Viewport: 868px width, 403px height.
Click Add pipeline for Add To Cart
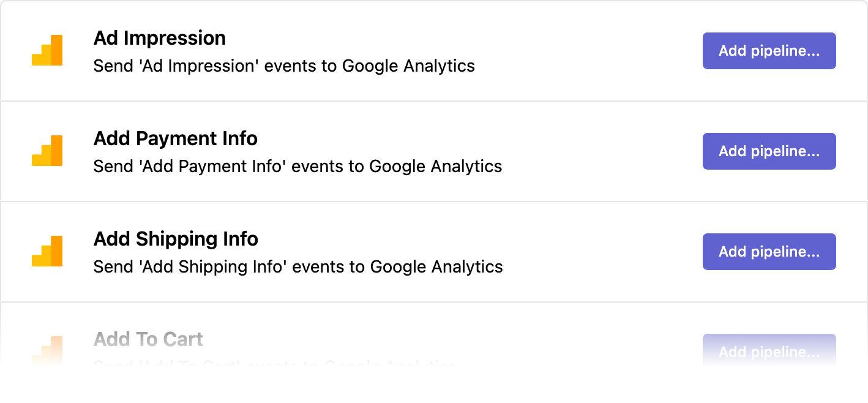coord(769,351)
